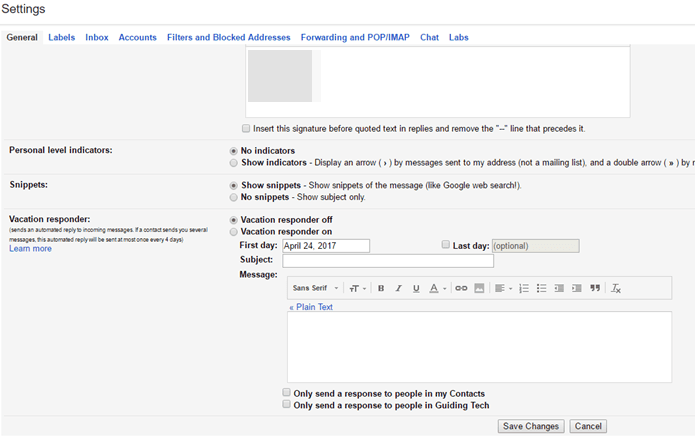Image resolution: width=695 pixels, height=437 pixels.
Task: Click the Last day optional date field
Action: coord(535,246)
